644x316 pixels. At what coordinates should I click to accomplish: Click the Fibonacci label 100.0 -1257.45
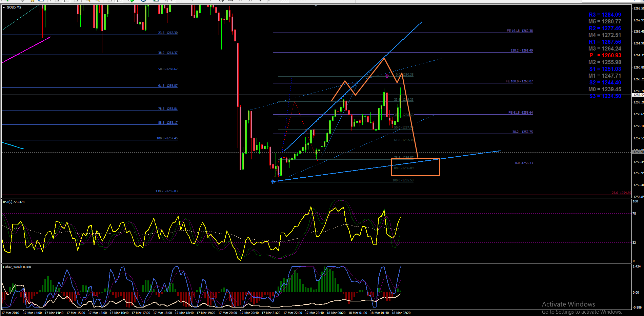[x=167, y=138]
